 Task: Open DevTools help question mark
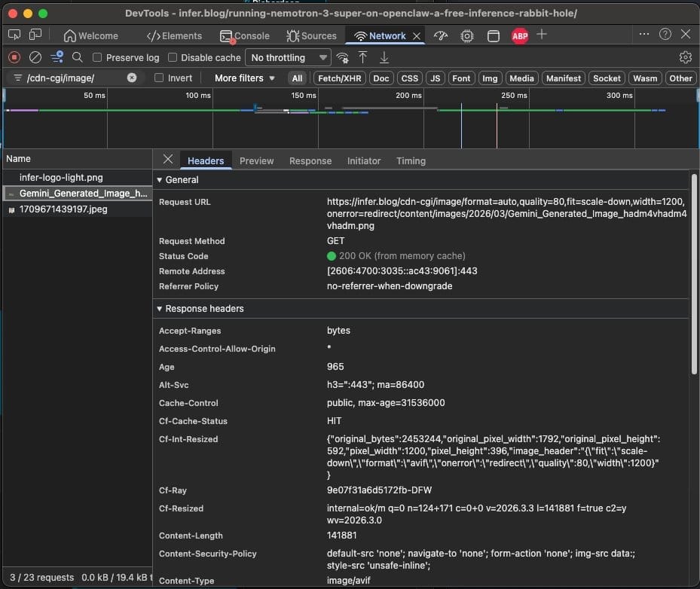coord(665,35)
